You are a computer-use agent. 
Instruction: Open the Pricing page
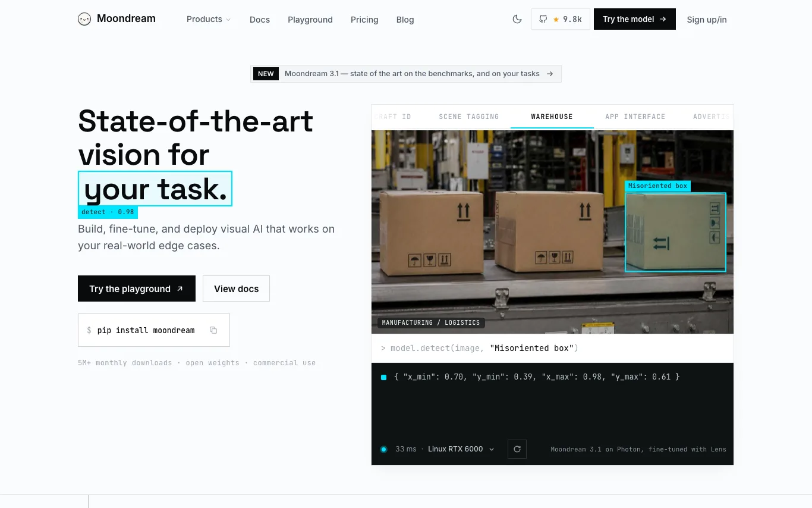pos(364,20)
